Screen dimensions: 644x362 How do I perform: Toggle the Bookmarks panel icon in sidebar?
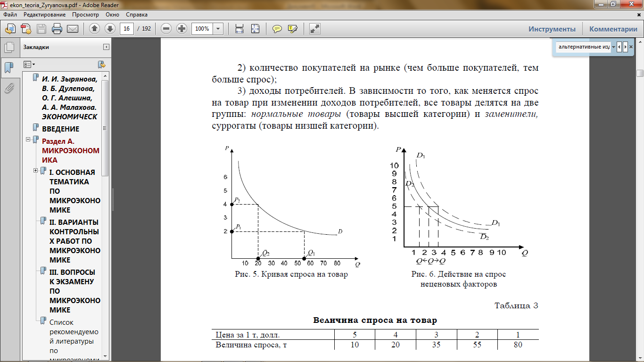tap(9, 67)
